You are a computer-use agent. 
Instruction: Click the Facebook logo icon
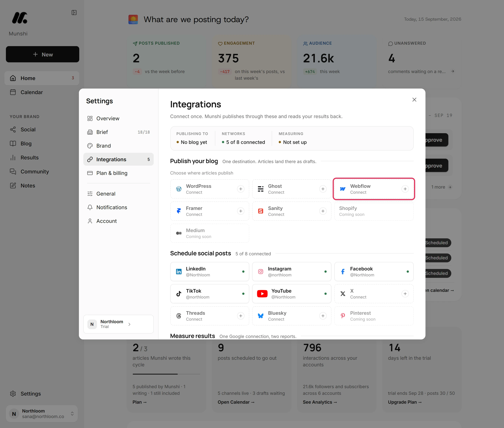tap(343, 272)
